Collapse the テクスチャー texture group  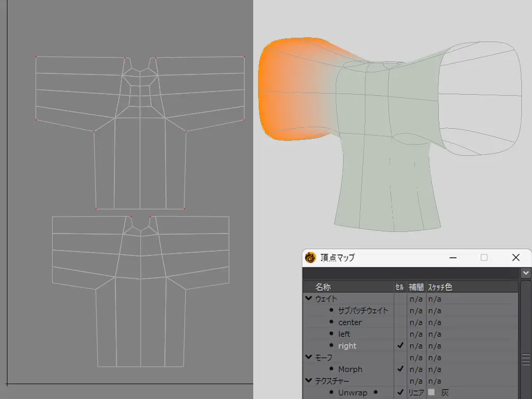click(309, 381)
